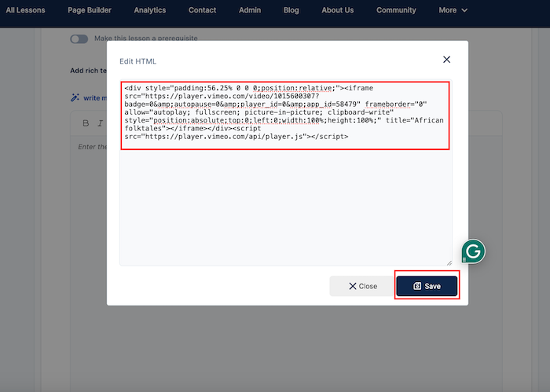Open the About Us page
This screenshot has width=550, height=392.
coord(337,10)
